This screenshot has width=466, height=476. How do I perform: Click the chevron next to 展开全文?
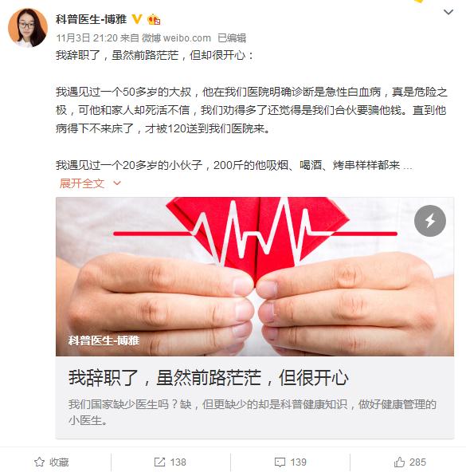(x=117, y=183)
